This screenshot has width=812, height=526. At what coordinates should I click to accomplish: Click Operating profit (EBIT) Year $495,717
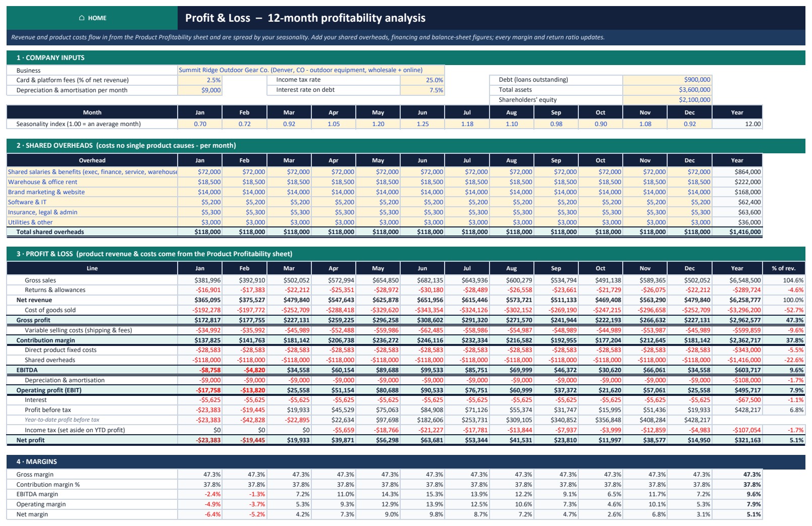point(737,390)
